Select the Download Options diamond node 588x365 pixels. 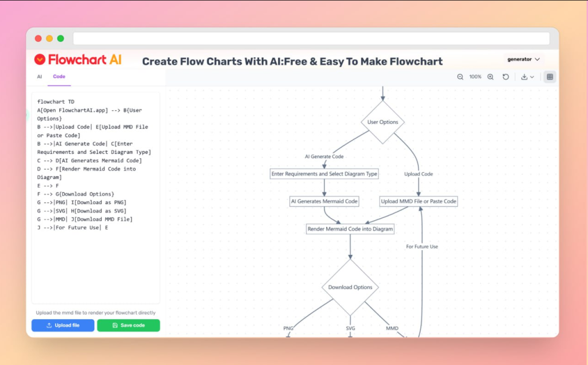pos(350,286)
